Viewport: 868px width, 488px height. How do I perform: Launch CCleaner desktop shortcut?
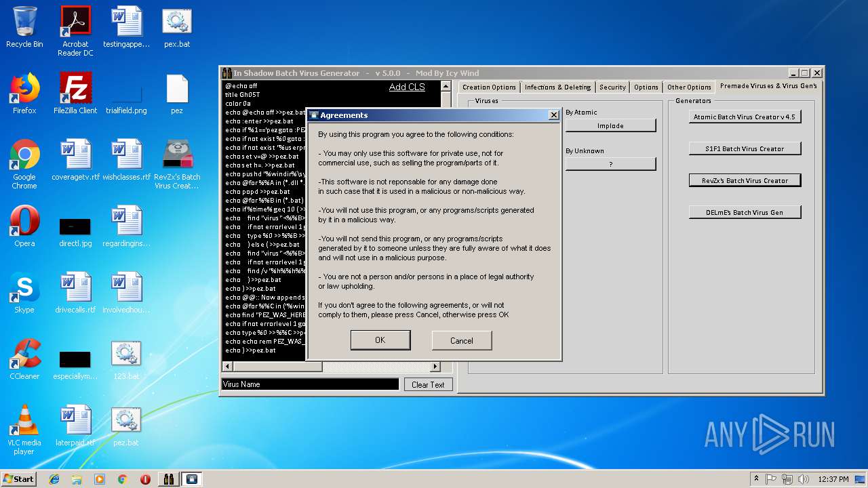point(24,359)
